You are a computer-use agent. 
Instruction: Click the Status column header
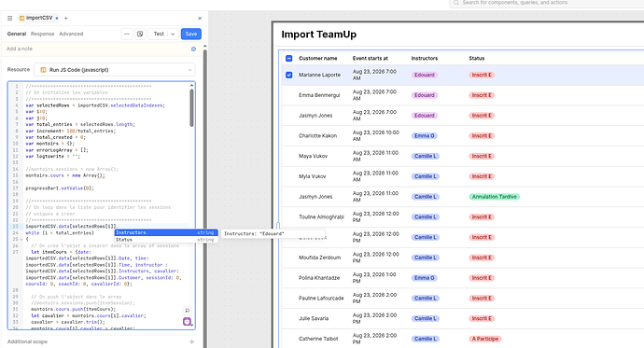pos(476,58)
